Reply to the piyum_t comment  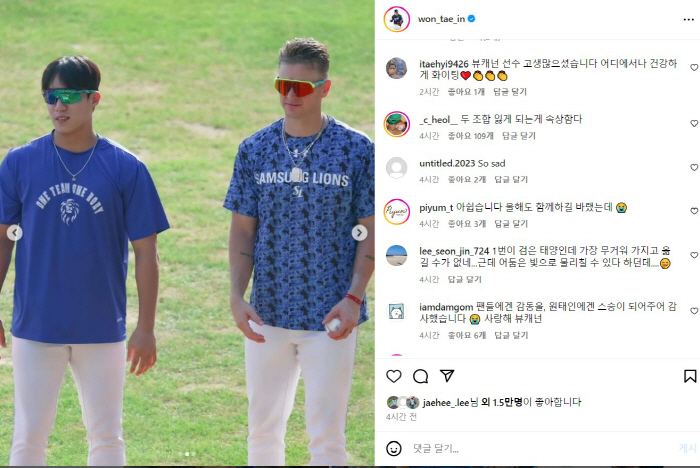pyautogui.click(x=511, y=223)
